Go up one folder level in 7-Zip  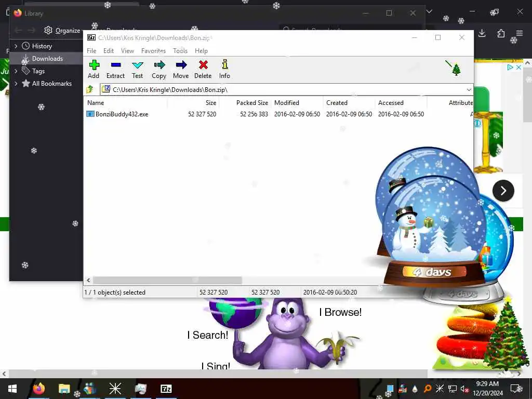click(90, 89)
